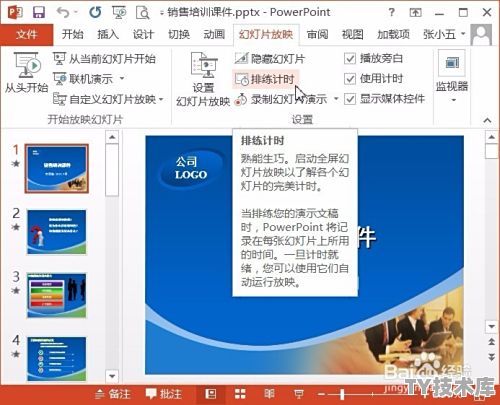Click the user account avatar picture

481,34
